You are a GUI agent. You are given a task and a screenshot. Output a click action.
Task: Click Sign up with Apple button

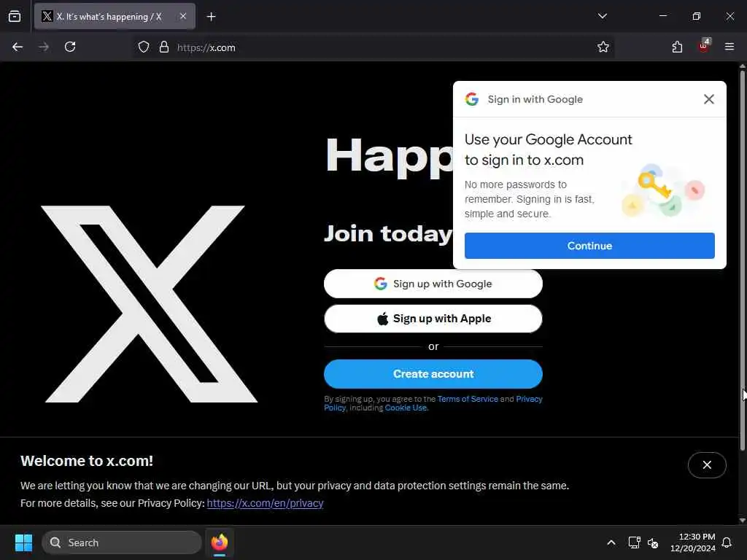point(433,319)
